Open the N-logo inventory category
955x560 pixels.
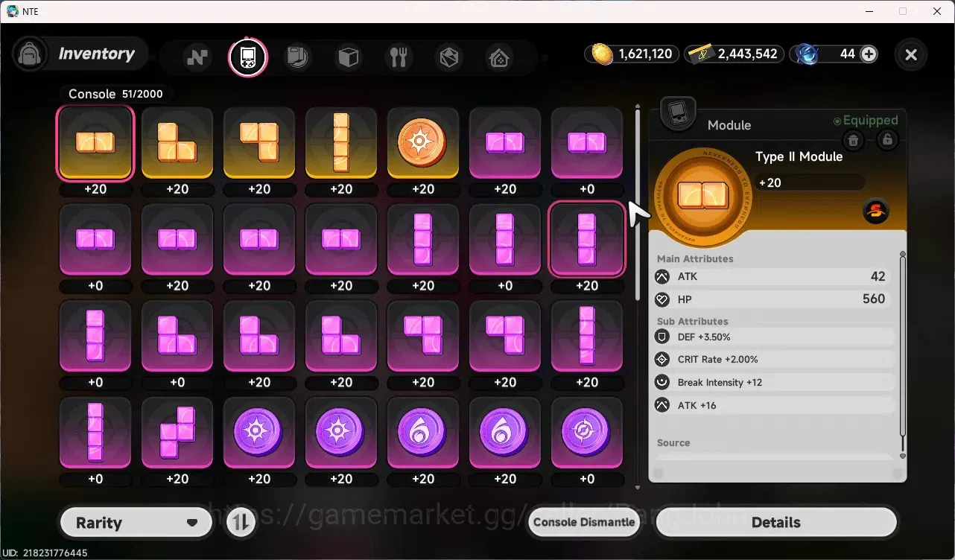(x=197, y=57)
